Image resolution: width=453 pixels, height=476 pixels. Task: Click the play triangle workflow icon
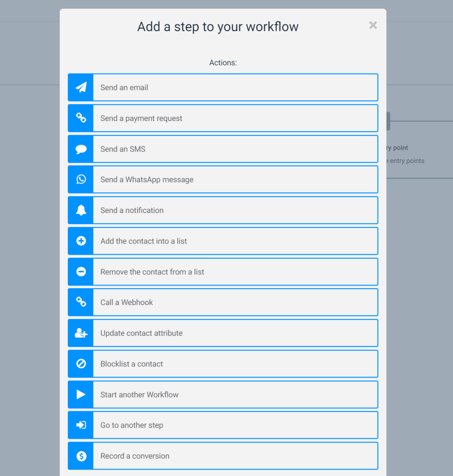81,394
